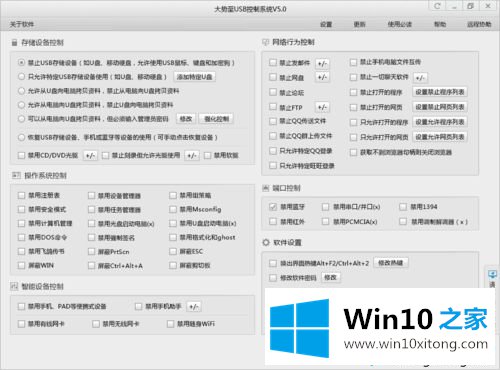Open the 使用必读 menu

(400, 24)
